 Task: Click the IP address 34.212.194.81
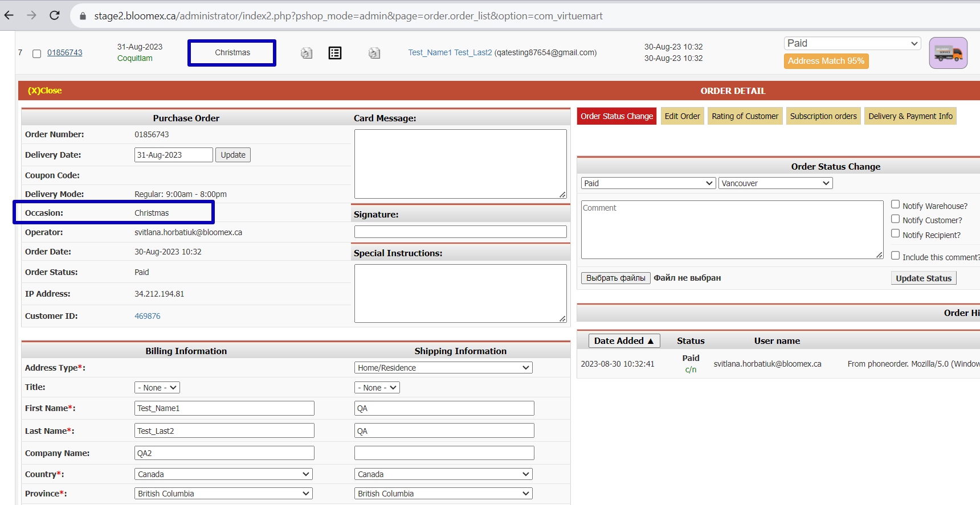point(160,294)
